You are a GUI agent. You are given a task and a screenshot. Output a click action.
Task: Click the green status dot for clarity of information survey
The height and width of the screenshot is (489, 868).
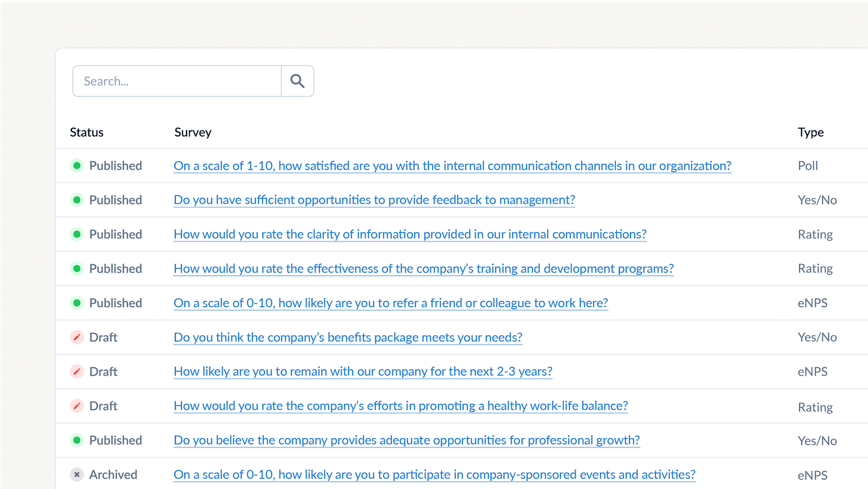tap(77, 234)
